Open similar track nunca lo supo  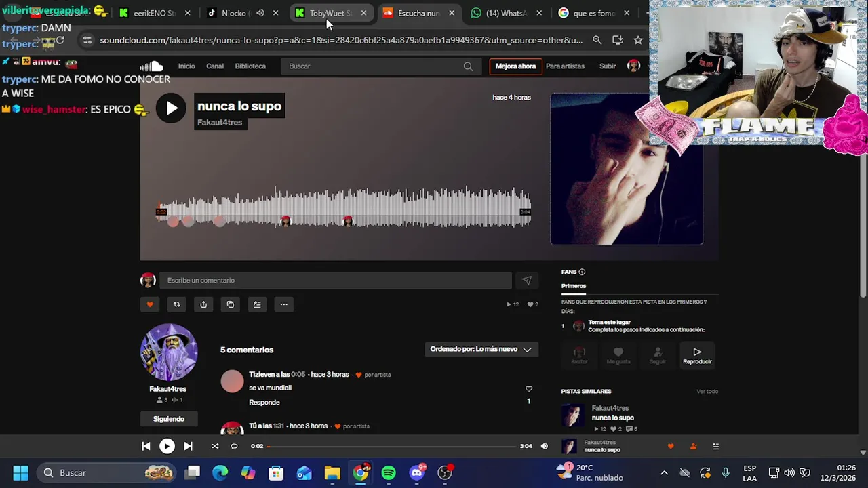613,418
